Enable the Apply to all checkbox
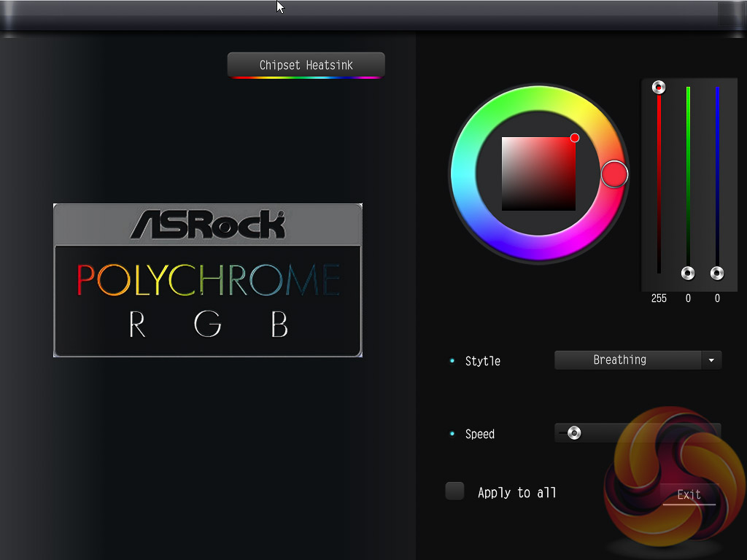The image size is (747, 560). (x=454, y=491)
